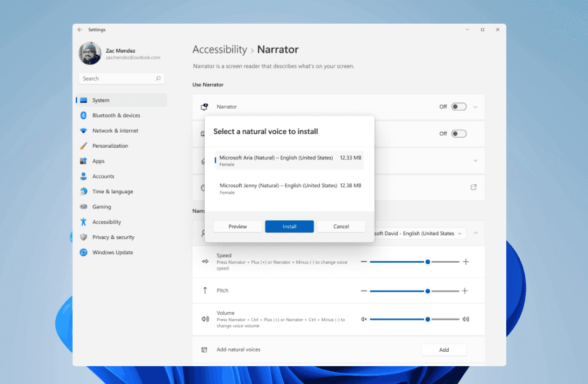Open Network & internet category
588x384 pixels.
point(121,131)
